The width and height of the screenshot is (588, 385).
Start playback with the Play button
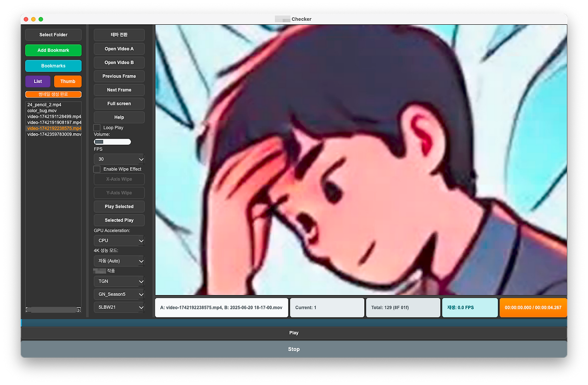[x=294, y=333]
